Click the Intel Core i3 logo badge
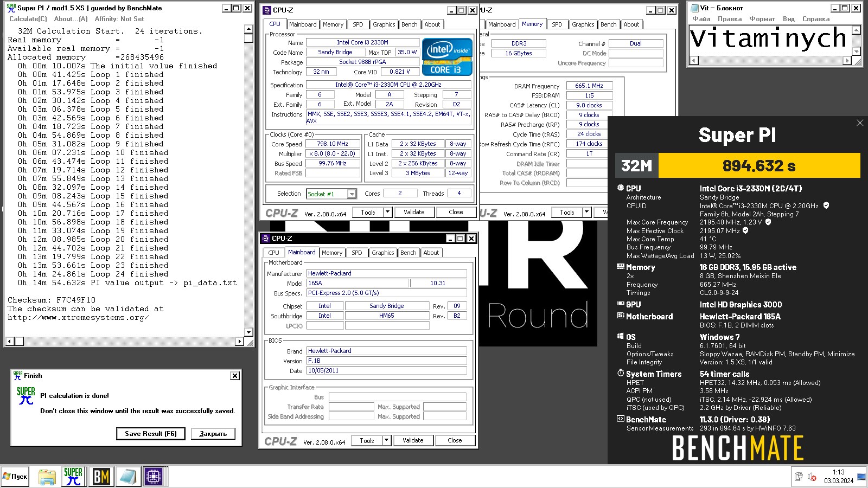868x488 pixels. (447, 56)
